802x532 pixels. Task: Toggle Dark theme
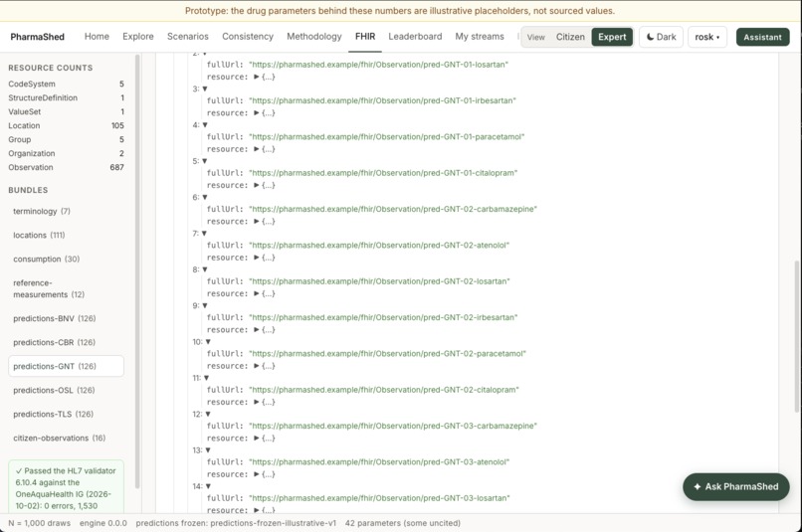(661, 37)
